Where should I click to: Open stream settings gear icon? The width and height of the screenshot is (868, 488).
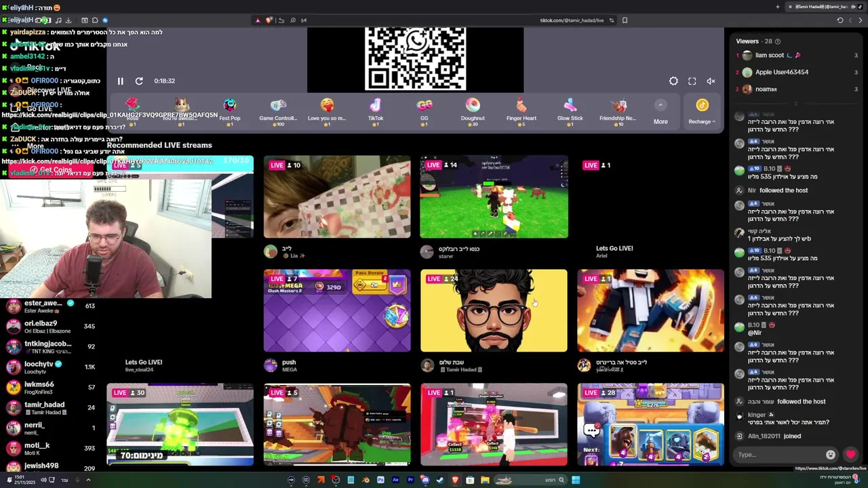pos(673,81)
